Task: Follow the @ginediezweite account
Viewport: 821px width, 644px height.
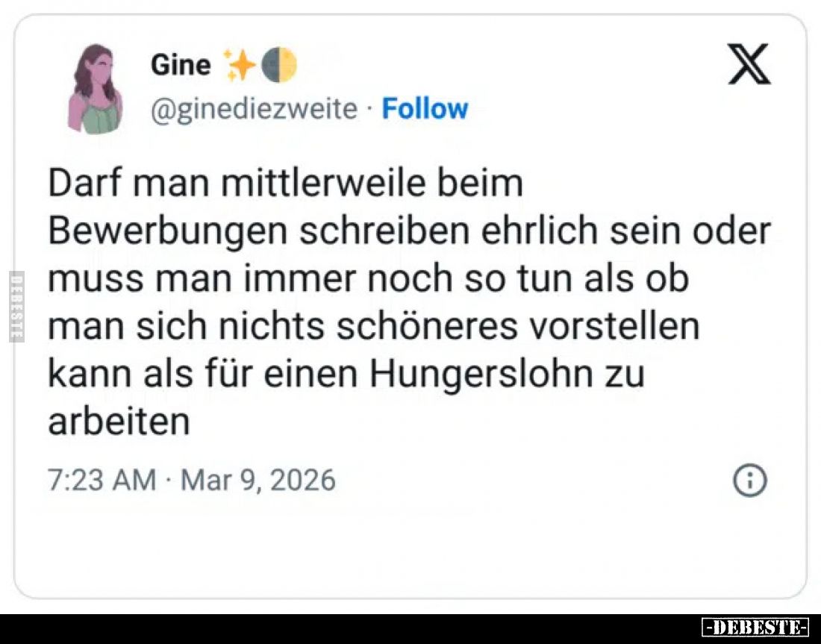Action: point(425,109)
